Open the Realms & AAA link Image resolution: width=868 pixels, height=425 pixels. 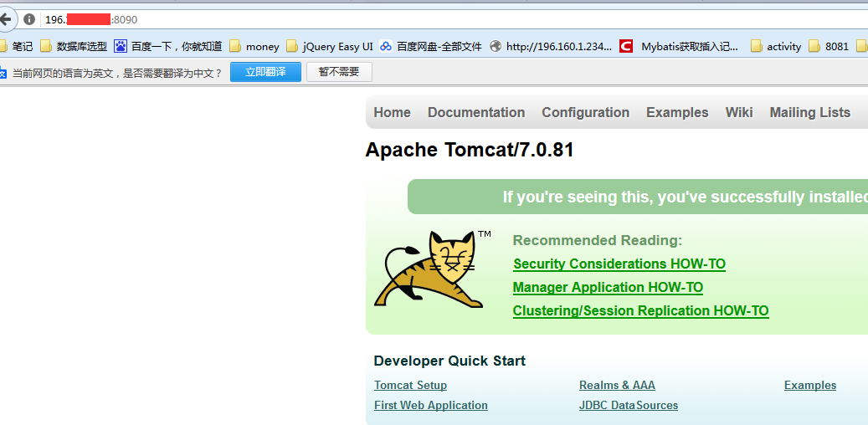617,385
